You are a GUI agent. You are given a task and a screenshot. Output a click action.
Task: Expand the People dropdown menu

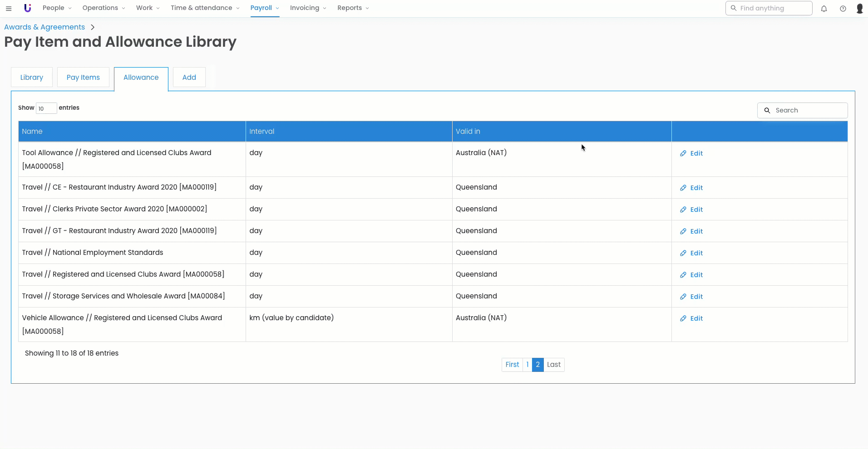coord(57,8)
